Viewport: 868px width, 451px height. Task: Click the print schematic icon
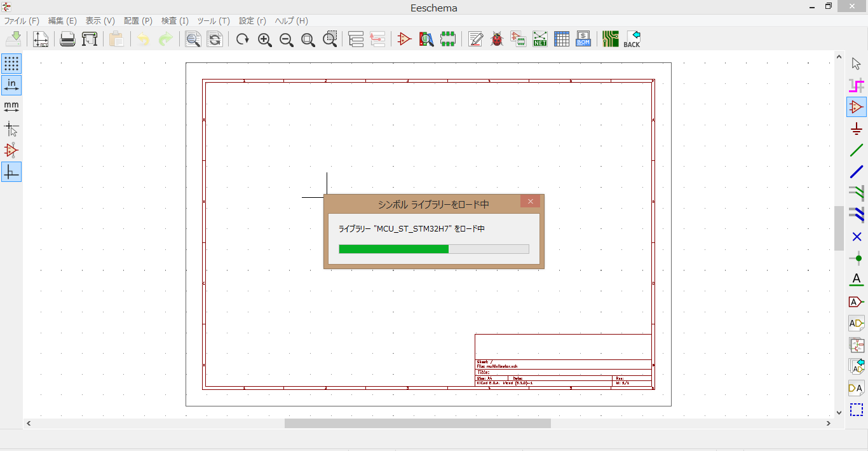(68, 39)
